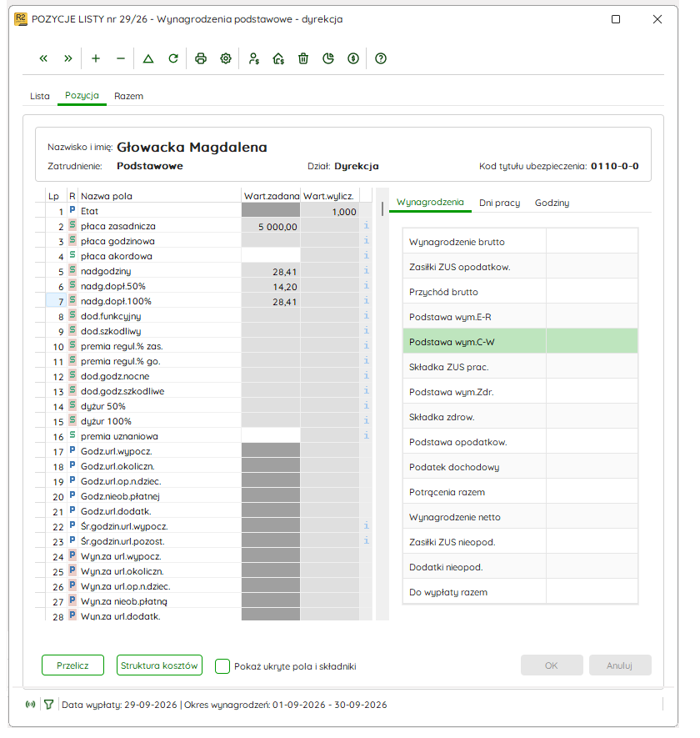Open settings via the gear icon
Screen dimensions: 700x738
tap(226, 58)
